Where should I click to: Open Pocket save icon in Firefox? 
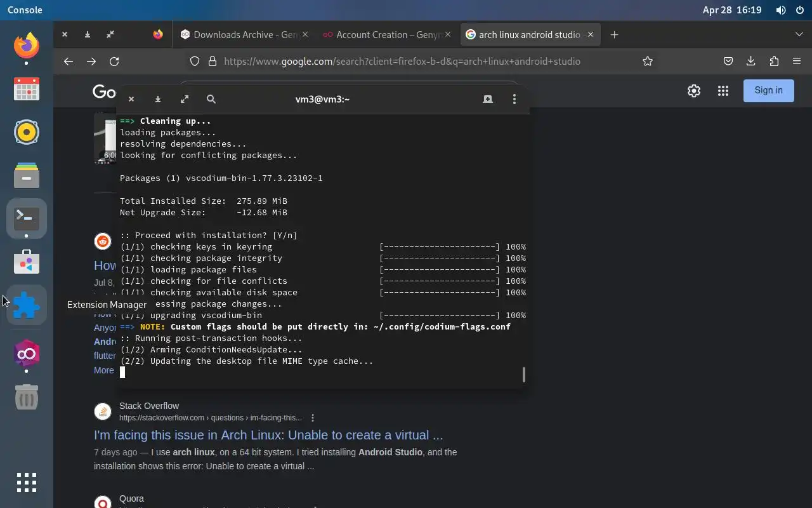pyautogui.click(x=728, y=62)
